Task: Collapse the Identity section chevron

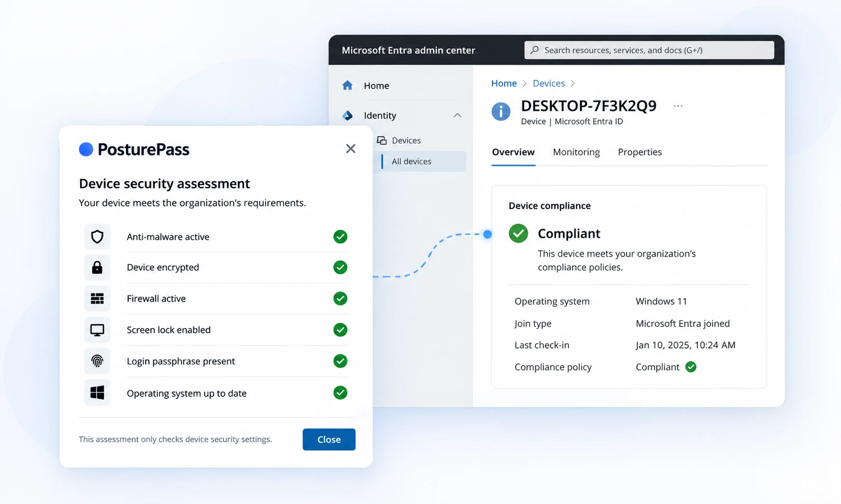Action: [x=457, y=115]
